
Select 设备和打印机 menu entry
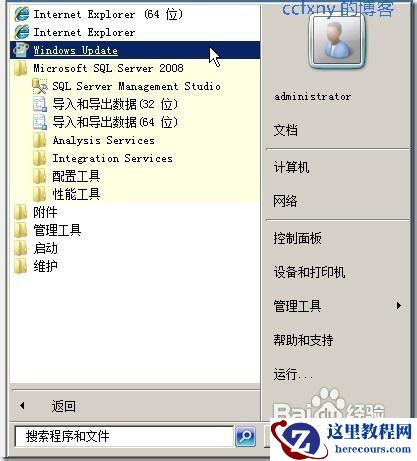309,272
